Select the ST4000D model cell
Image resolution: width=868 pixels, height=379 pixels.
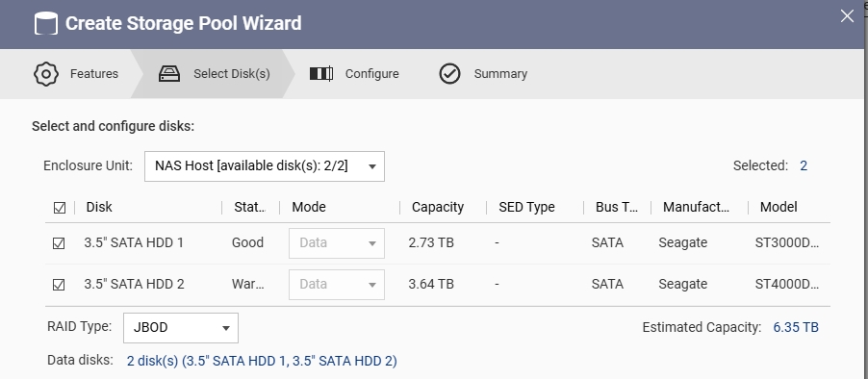(x=786, y=284)
